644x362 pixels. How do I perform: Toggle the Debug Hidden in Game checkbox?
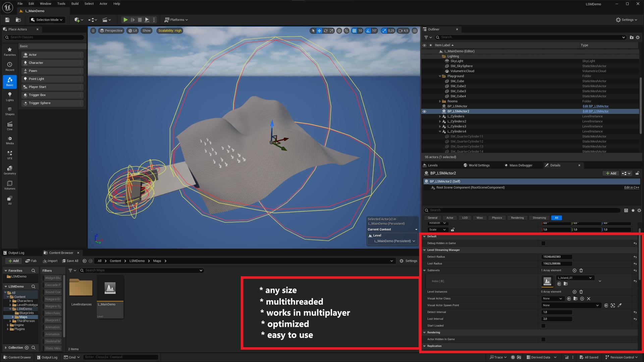click(543, 243)
